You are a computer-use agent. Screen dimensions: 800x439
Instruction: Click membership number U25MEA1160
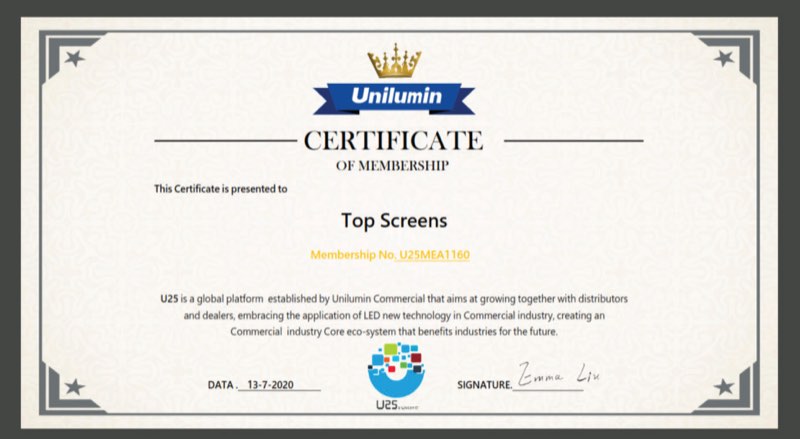point(434,254)
